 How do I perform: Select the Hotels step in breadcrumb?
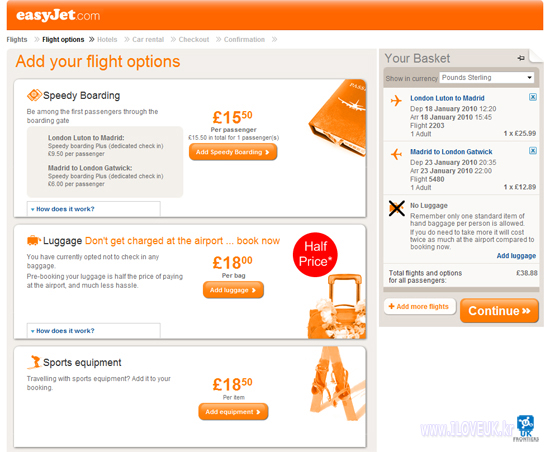107,39
